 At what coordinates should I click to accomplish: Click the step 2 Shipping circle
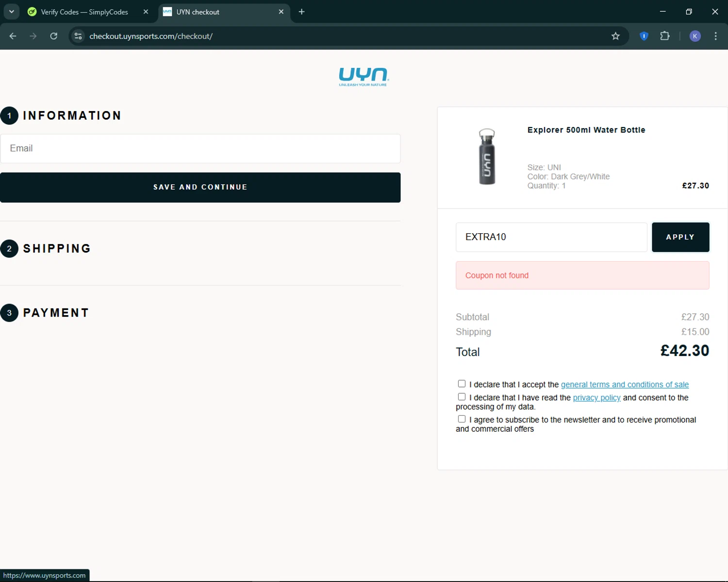tap(9, 248)
